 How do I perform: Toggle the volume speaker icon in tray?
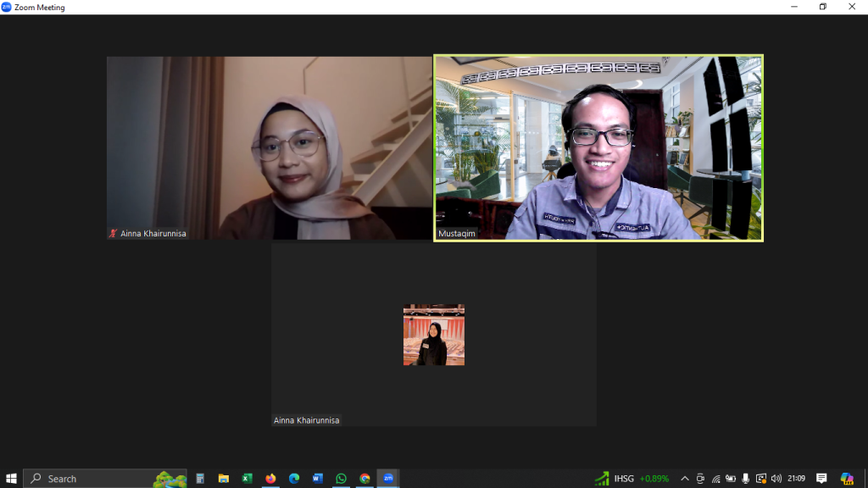(x=776, y=479)
